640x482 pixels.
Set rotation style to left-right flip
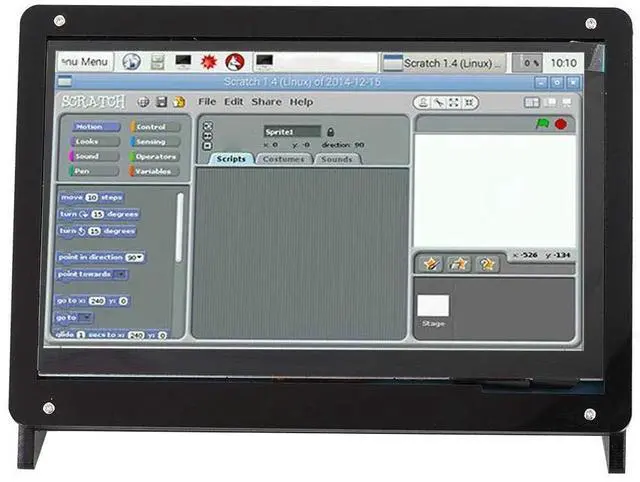click(207, 136)
